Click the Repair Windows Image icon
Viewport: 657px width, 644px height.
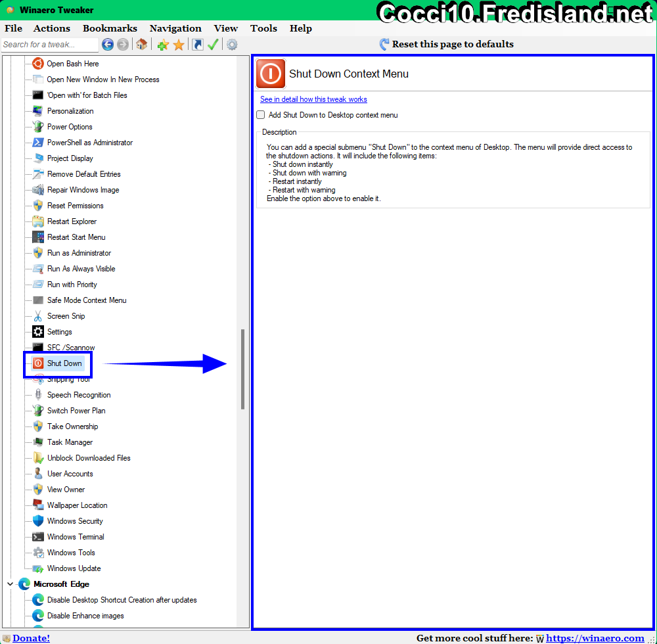pos(37,190)
